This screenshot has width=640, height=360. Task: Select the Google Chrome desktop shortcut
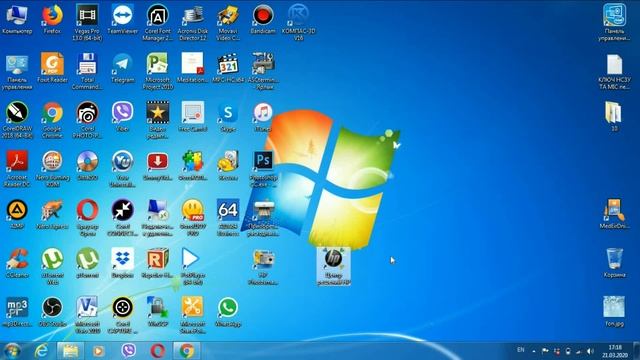(x=52, y=120)
